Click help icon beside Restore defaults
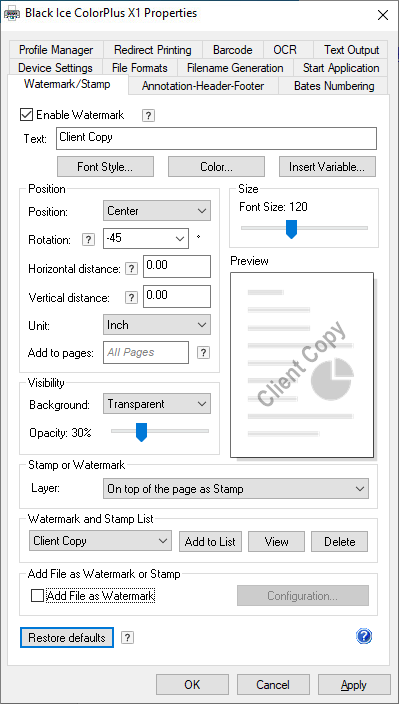The width and height of the screenshot is (399, 704). (x=127, y=638)
